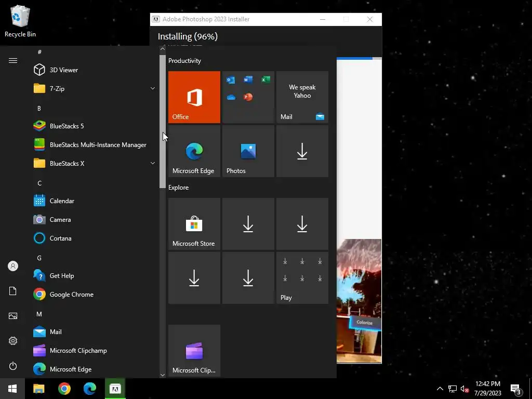Screen dimensions: 532x399
Task: Close the Adobe Photoshop 2023 Installer window
Action: (370, 19)
